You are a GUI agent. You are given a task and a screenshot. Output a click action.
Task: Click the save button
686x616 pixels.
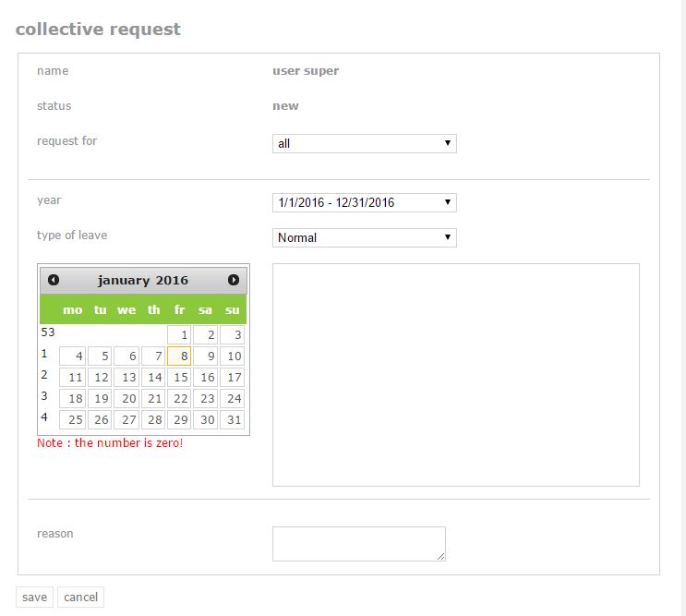[34, 598]
